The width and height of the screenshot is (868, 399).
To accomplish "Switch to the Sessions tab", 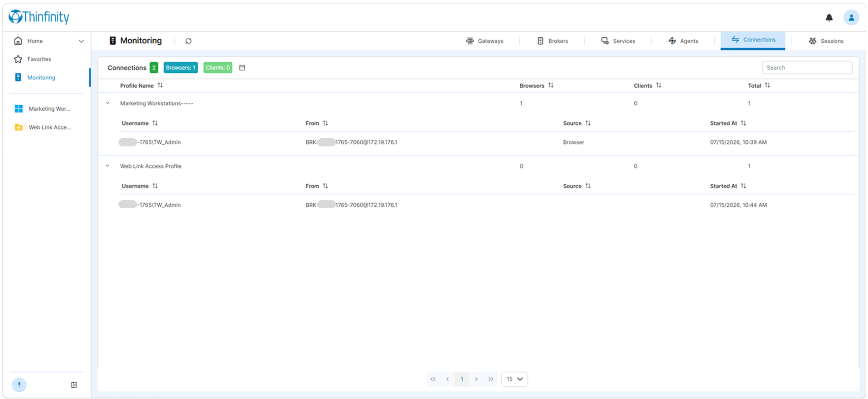I will coord(826,41).
